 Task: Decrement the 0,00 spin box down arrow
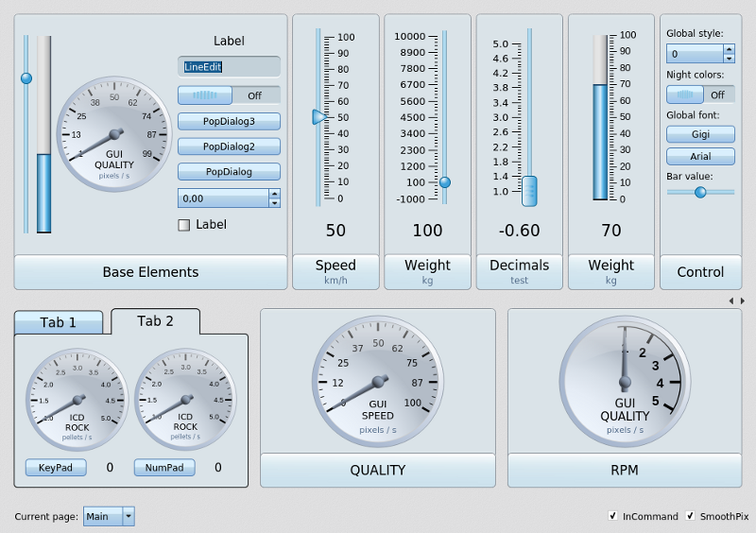[274, 202]
